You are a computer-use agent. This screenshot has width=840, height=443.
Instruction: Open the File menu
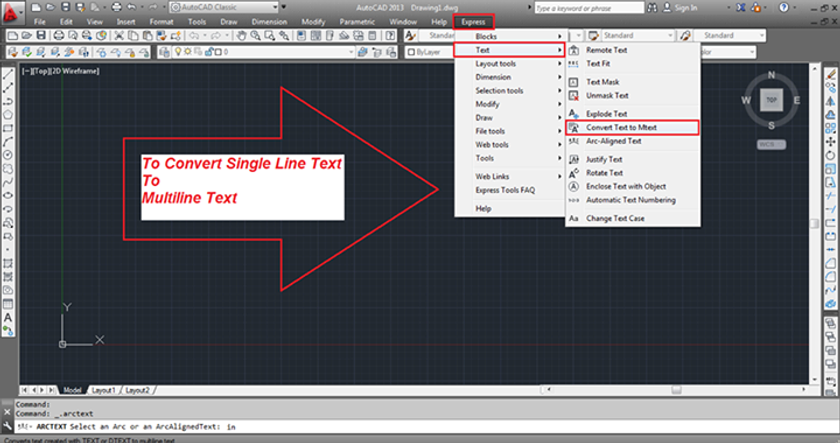(x=40, y=22)
